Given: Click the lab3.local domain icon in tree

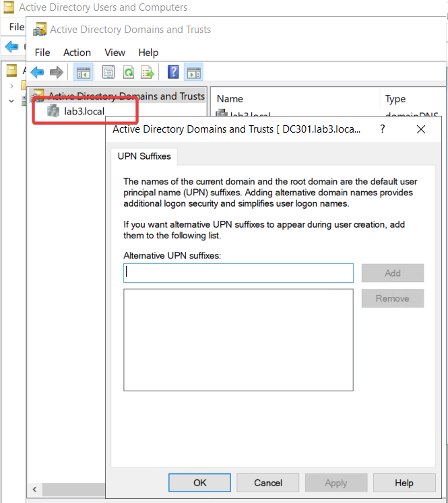Looking at the screenshot, I should 53,111.
